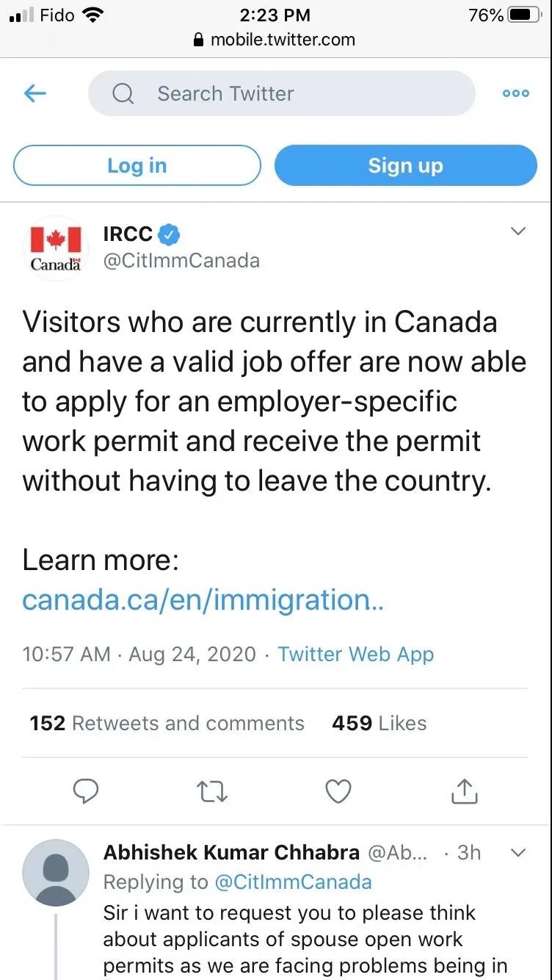The width and height of the screenshot is (552, 980).
Task: Expand Abhishek's reply chevron menu
Action: coord(518,853)
